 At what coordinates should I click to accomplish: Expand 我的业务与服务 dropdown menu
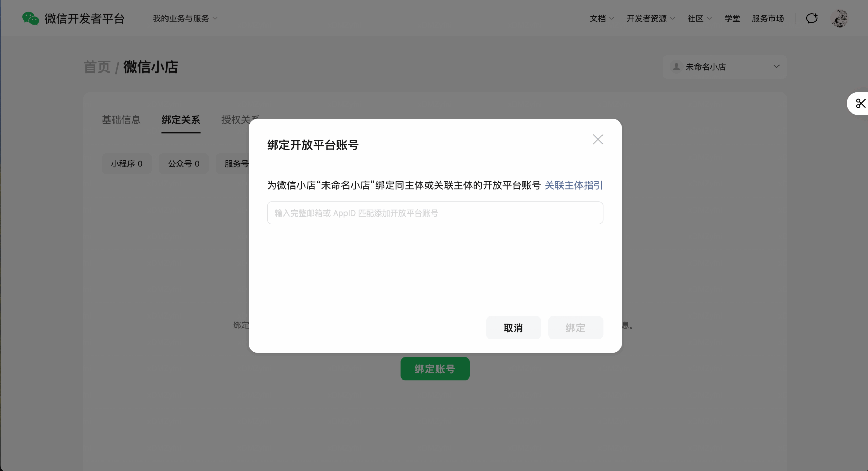(185, 18)
